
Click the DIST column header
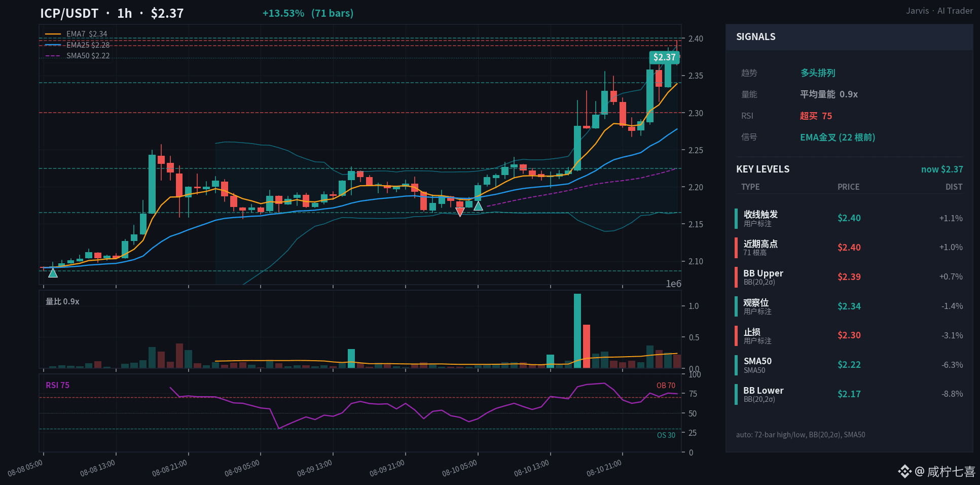[954, 187]
